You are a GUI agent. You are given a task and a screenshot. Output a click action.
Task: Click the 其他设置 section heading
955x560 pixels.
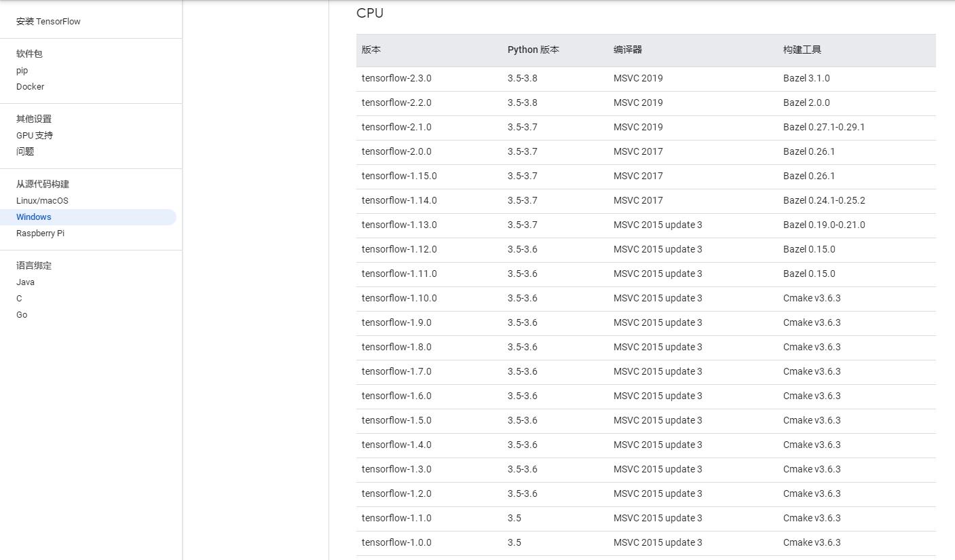point(34,119)
